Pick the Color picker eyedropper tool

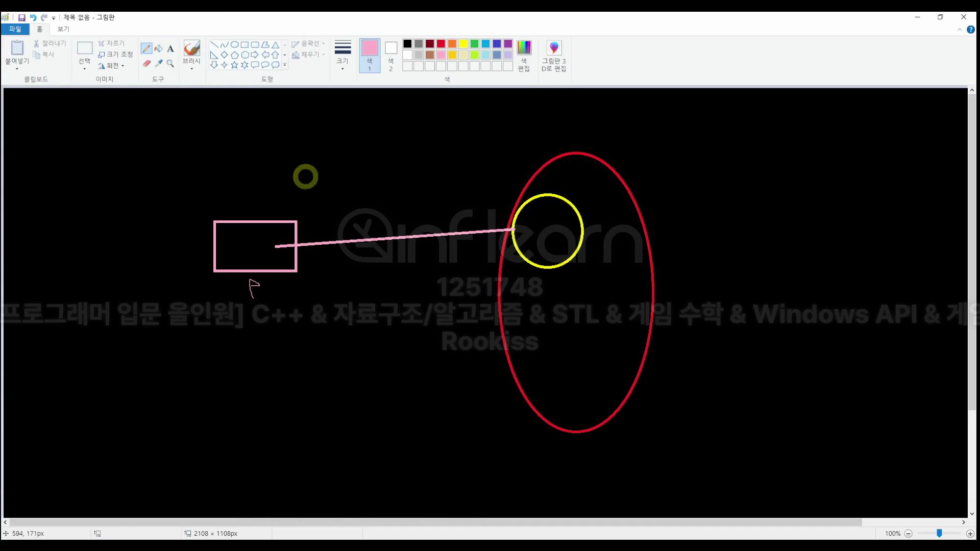pyautogui.click(x=159, y=64)
